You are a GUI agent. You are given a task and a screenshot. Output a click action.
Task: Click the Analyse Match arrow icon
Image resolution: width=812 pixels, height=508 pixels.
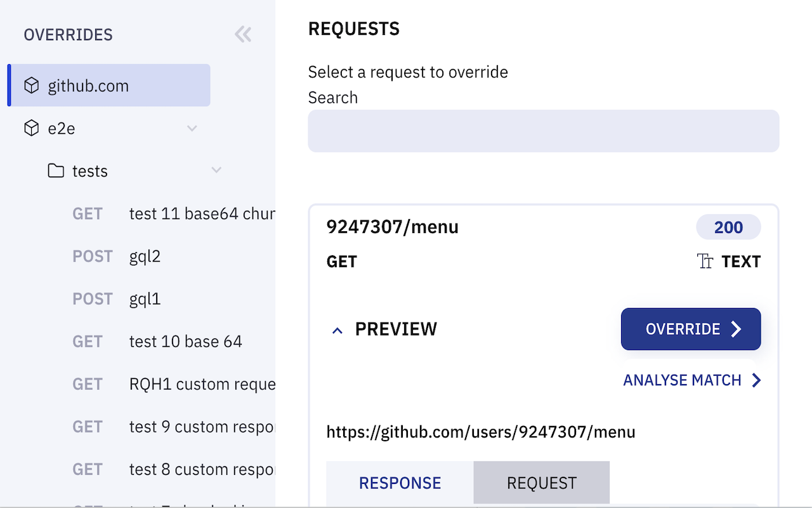[756, 380]
